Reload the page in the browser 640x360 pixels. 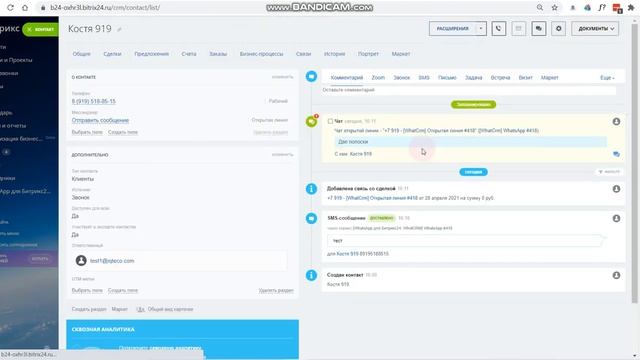coord(11,7)
